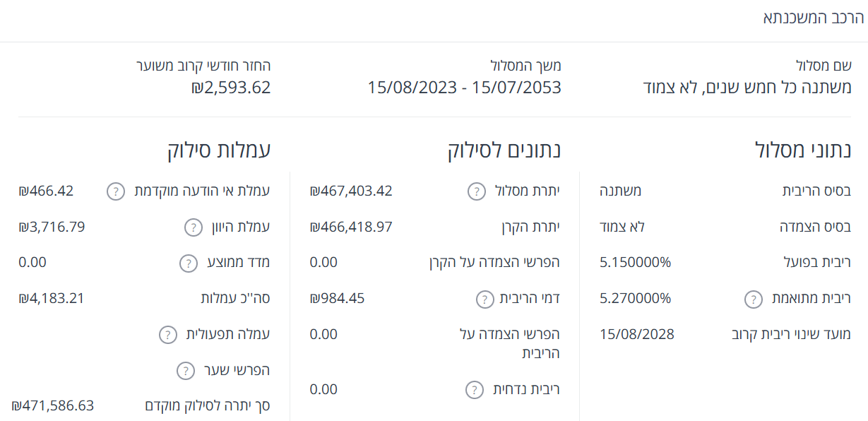
Task: Show the ריבית נדחית explanation icon
Action: tap(475, 390)
